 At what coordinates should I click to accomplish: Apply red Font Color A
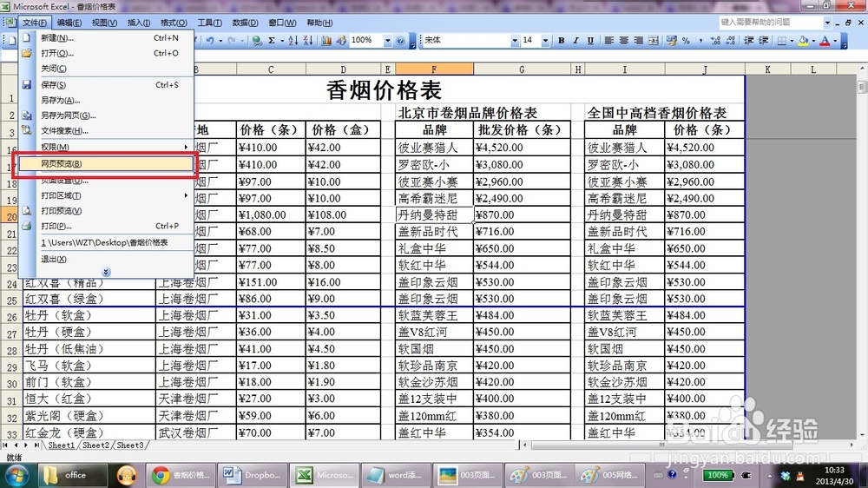coord(825,41)
